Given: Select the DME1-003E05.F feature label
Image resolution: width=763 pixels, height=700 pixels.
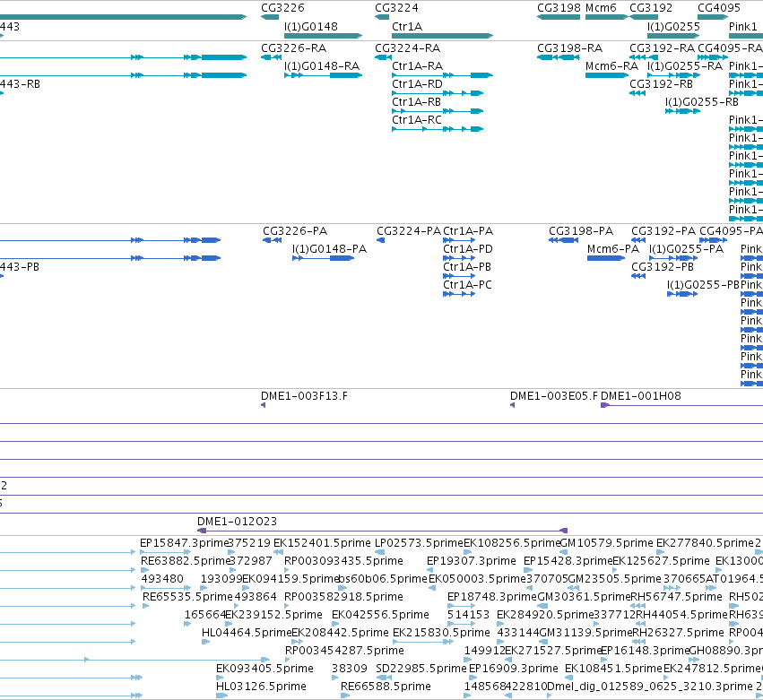Looking at the screenshot, I should tap(554, 396).
